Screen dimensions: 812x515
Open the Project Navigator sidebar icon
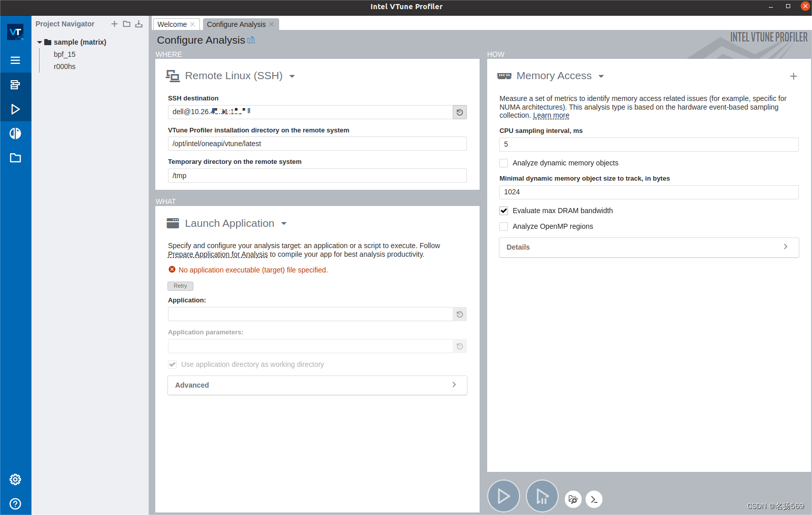tap(15, 85)
